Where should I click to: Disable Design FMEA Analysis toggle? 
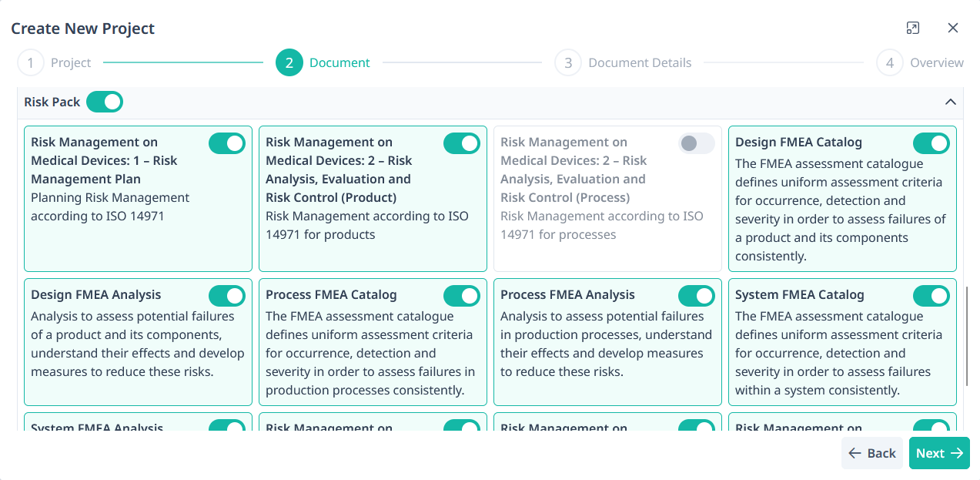[x=227, y=296]
